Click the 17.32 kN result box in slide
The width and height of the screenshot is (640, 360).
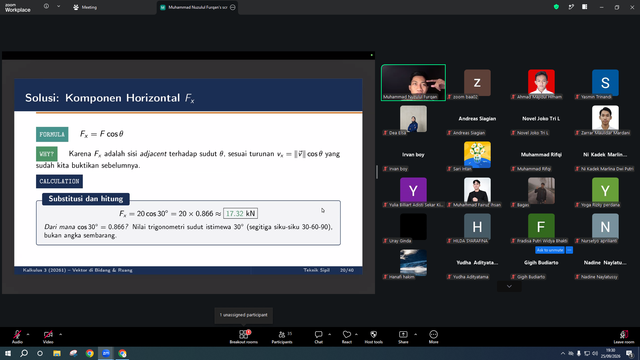tap(240, 213)
